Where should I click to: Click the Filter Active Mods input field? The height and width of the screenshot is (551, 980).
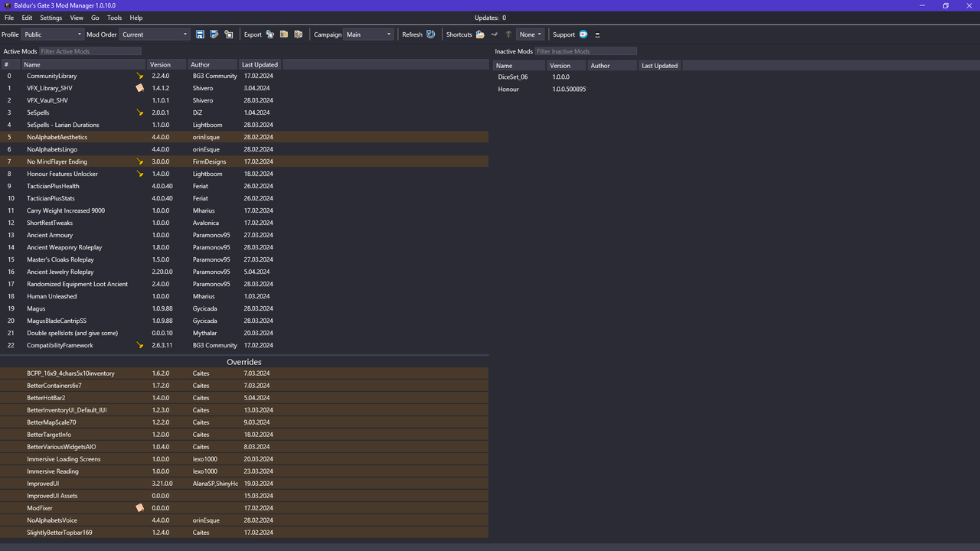(x=90, y=51)
